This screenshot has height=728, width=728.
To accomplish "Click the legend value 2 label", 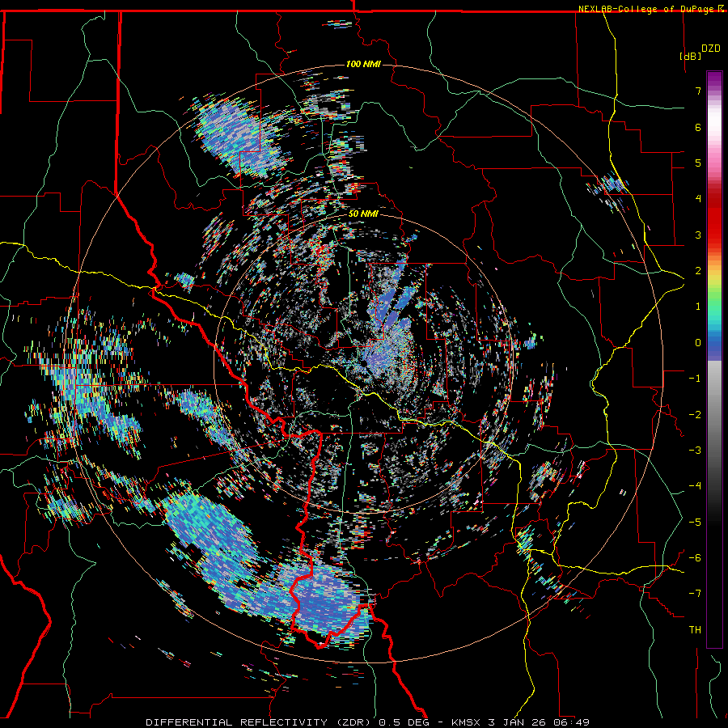I will click(x=698, y=271).
